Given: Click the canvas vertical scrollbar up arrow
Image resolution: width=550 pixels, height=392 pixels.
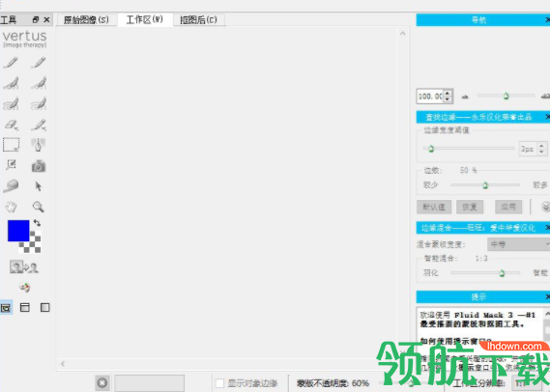Looking at the screenshot, I should (x=402, y=33).
